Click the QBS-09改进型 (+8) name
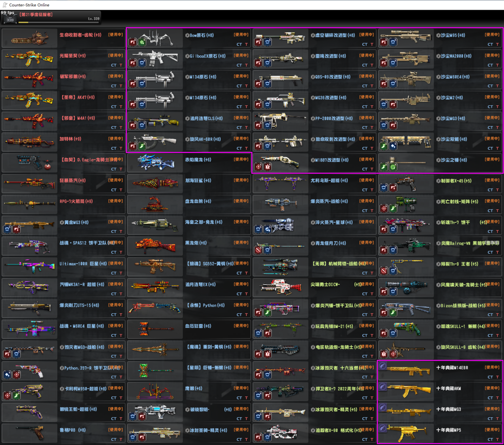 (332, 77)
